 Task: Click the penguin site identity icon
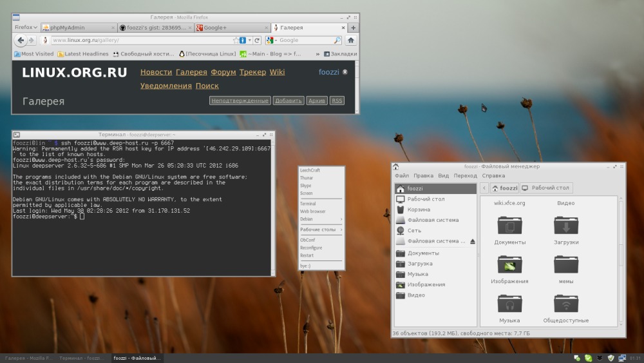45,40
